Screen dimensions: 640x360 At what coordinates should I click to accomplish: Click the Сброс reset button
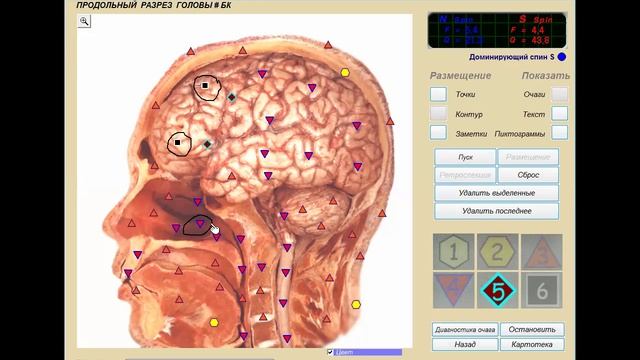(x=528, y=175)
